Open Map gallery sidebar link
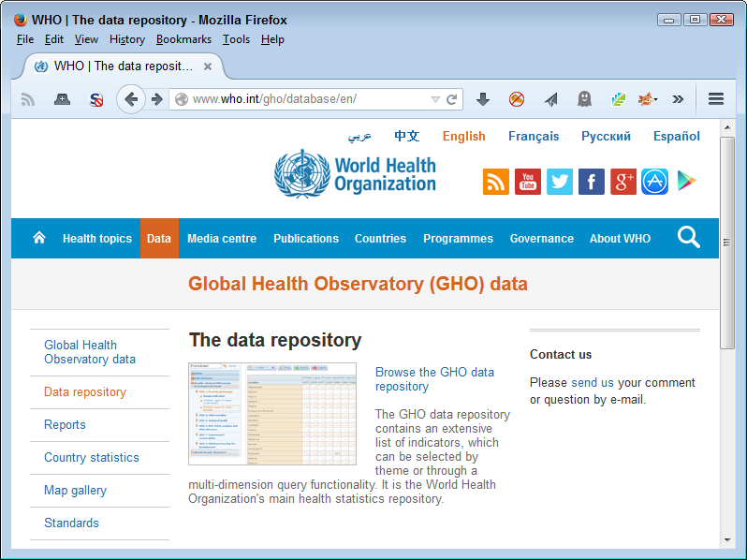Viewport: 747px width, 560px height. pos(75,491)
